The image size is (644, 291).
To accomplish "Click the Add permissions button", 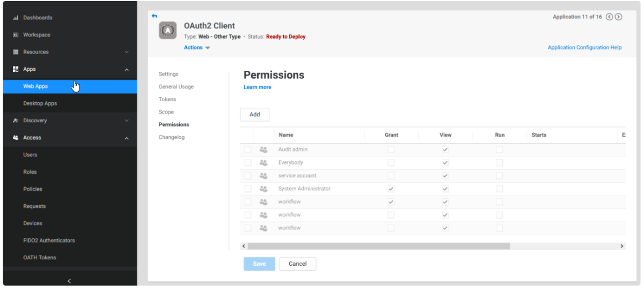I will 254,115.
